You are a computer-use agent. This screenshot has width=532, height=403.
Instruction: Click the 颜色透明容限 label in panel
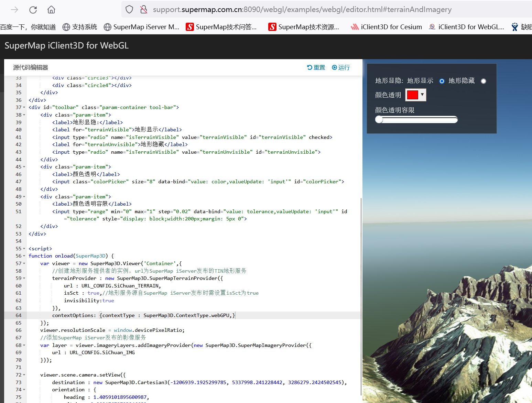pyautogui.click(x=394, y=110)
